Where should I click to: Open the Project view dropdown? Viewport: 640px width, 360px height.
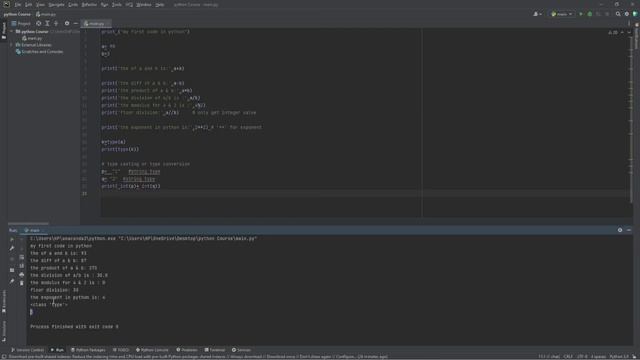(x=21, y=24)
